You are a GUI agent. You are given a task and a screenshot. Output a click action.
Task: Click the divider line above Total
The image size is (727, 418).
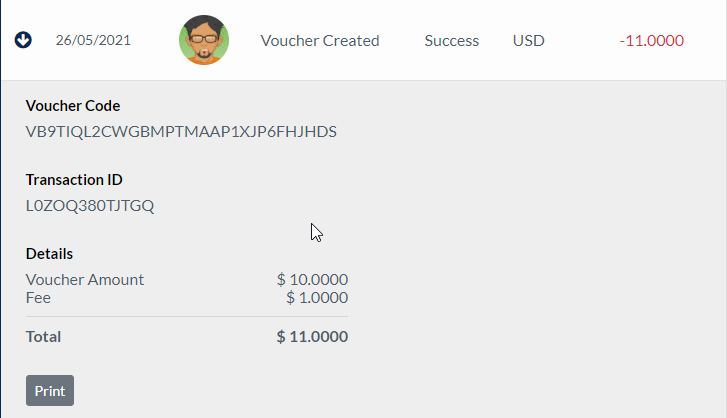tap(187, 317)
